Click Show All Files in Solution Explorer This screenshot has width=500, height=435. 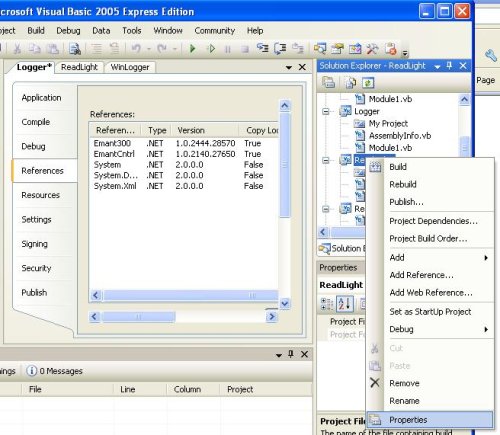click(350, 82)
